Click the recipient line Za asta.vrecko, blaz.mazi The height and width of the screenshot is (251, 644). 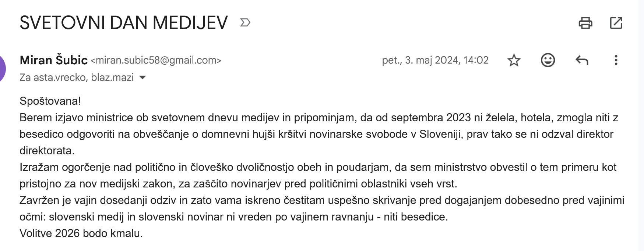[x=77, y=78]
